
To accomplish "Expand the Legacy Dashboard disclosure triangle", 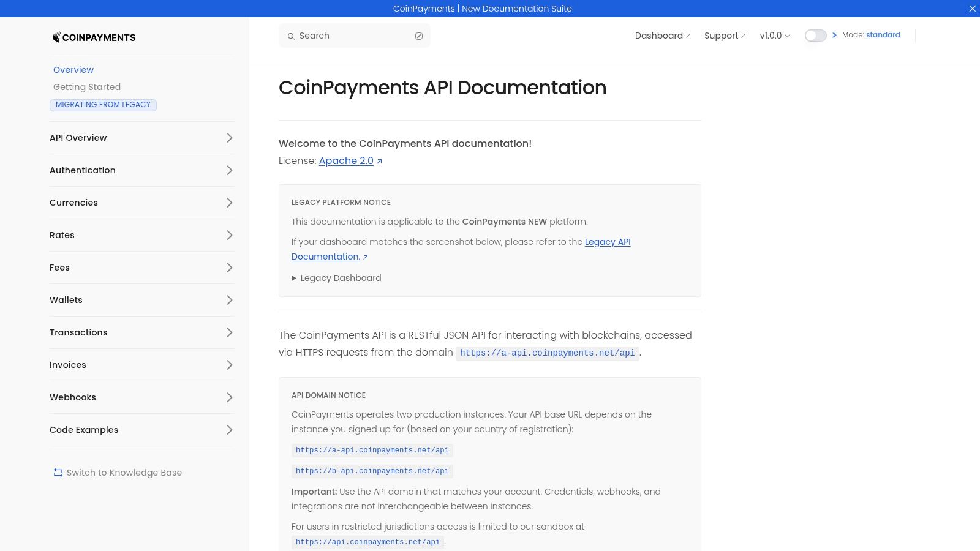I will click(x=294, y=278).
